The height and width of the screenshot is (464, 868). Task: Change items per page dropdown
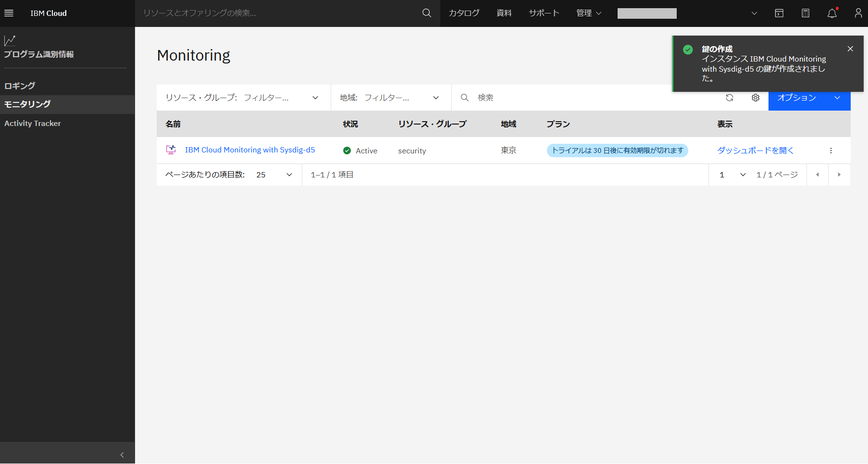(x=274, y=175)
